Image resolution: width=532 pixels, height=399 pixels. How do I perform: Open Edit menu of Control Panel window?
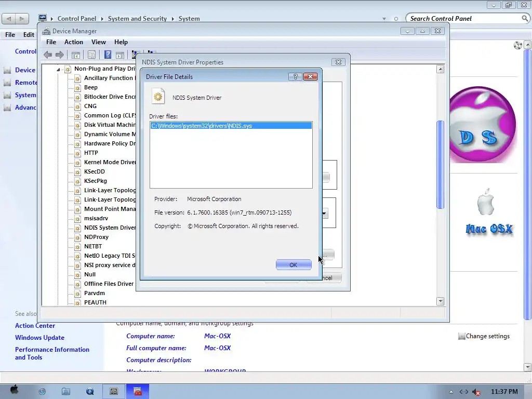point(29,35)
